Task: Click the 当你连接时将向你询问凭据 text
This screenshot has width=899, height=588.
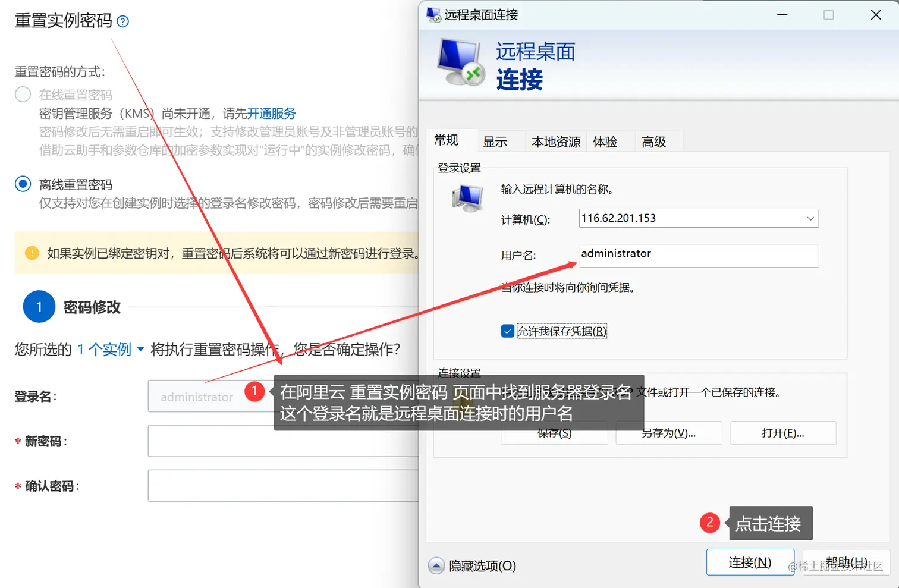Action: (568, 288)
